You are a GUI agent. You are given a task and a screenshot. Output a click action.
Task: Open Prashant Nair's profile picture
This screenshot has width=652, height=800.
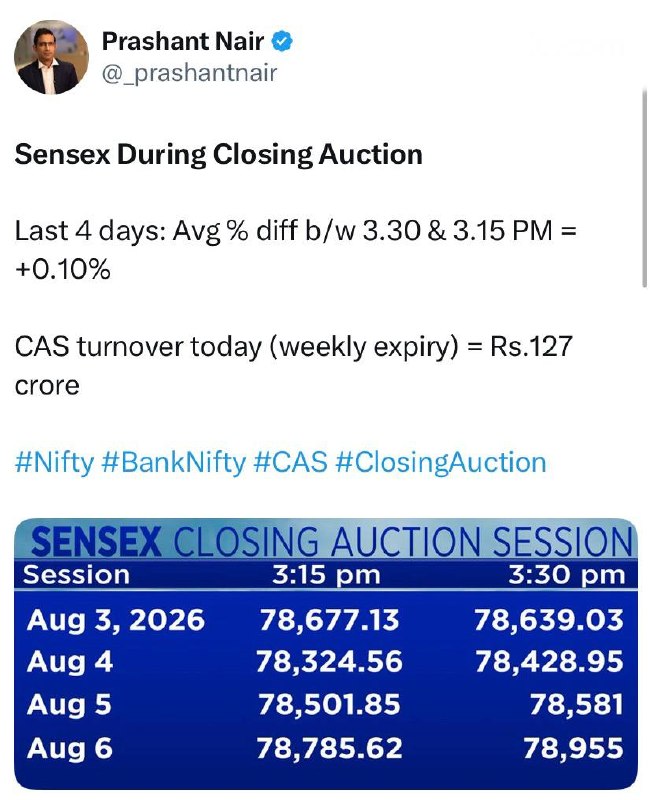[x=52, y=57]
